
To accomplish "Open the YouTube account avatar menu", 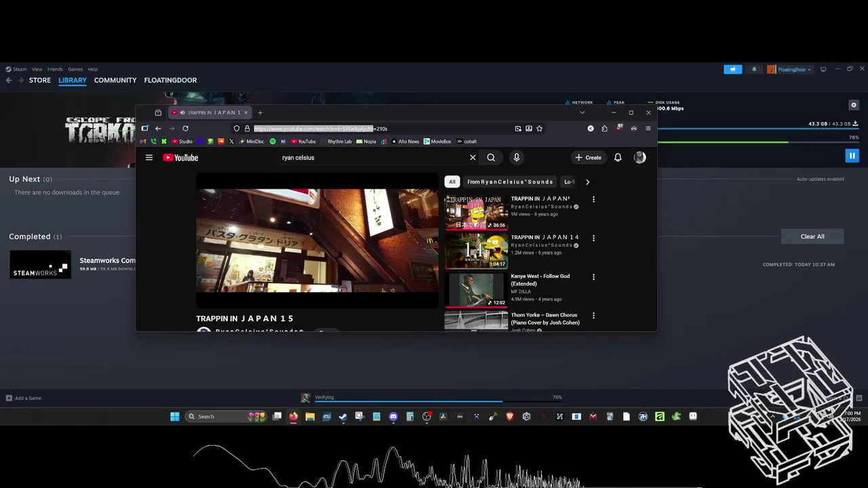I will (639, 157).
